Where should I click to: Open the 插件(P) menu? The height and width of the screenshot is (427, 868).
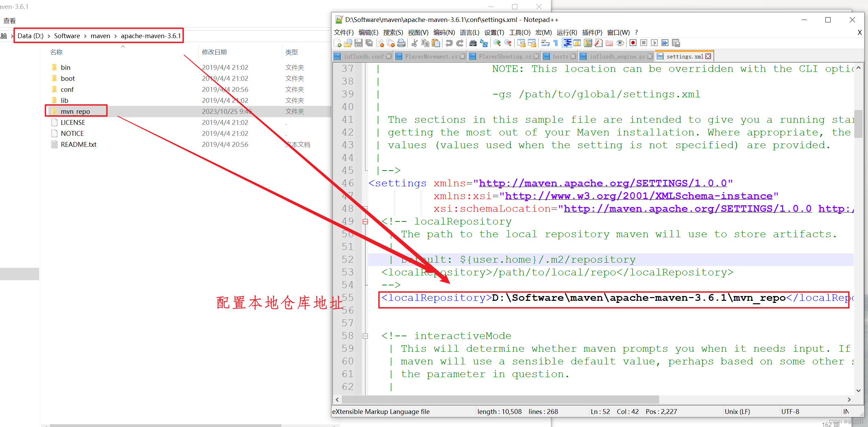click(x=592, y=32)
